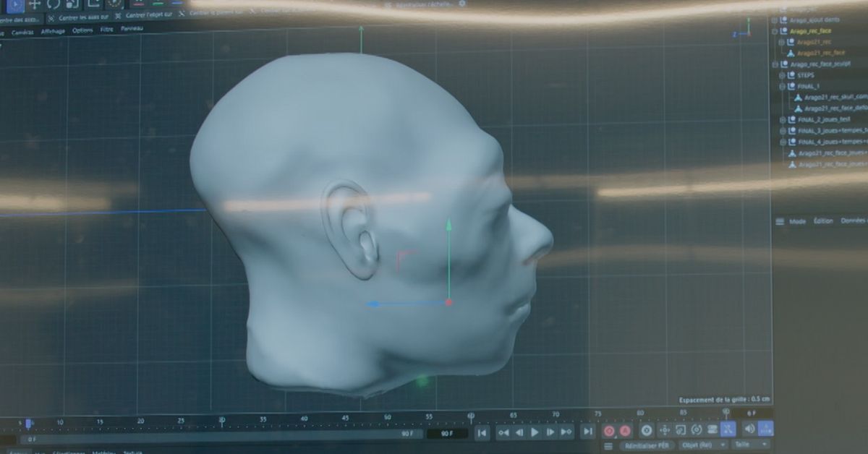Toggle the Autokeying red A button
This screenshot has height=454, width=868.
625,431
